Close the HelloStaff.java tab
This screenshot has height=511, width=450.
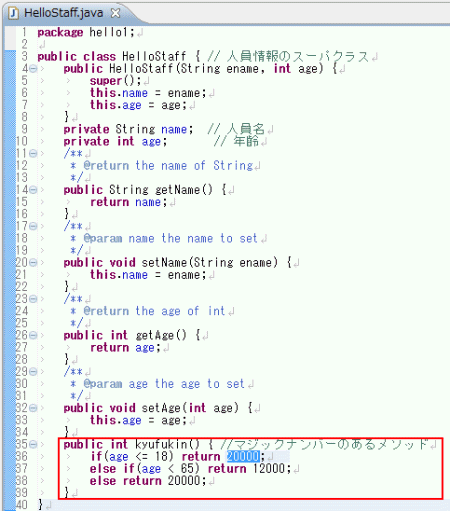(115, 13)
